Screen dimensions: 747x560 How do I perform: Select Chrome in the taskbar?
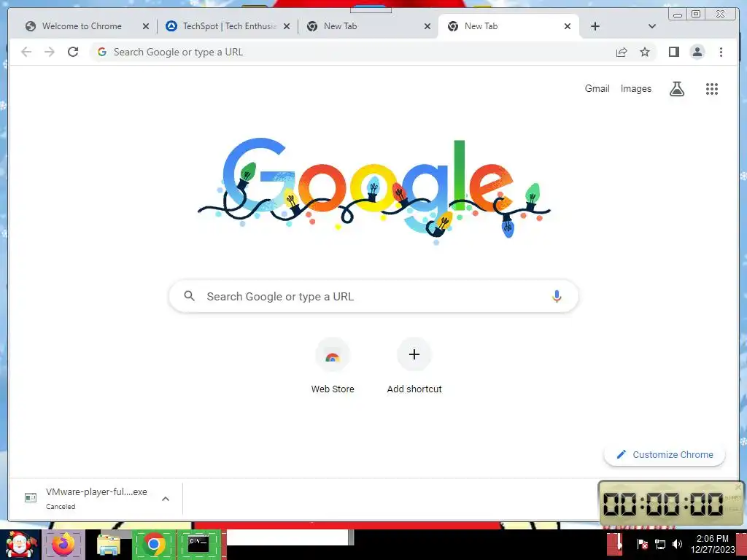click(x=153, y=545)
